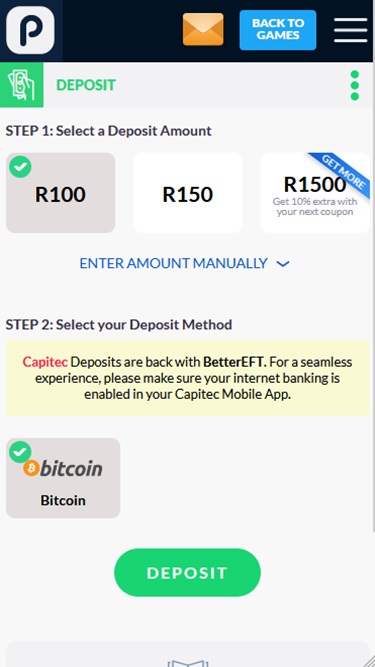Select the R1500 deposit amount
This screenshot has height=667, width=375.
tap(315, 193)
